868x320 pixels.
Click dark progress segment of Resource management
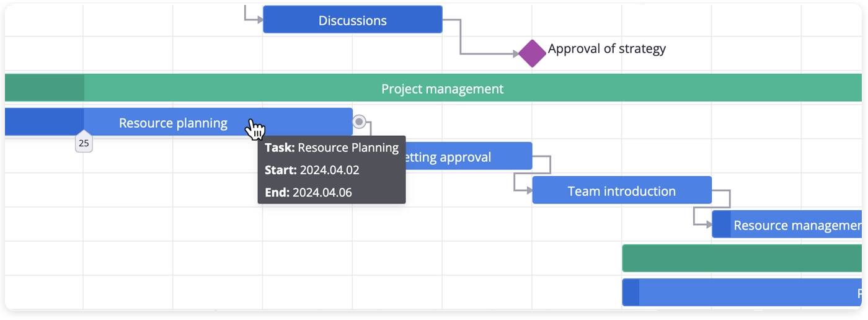click(721, 224)
